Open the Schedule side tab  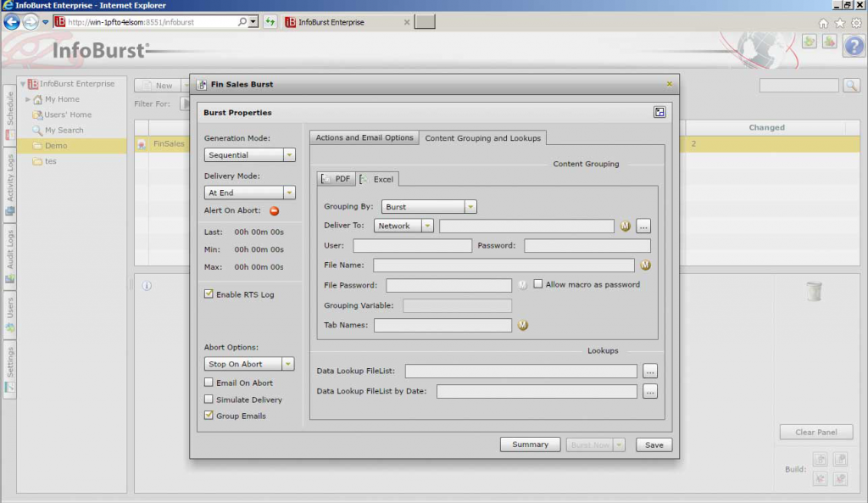pos(10,115)
